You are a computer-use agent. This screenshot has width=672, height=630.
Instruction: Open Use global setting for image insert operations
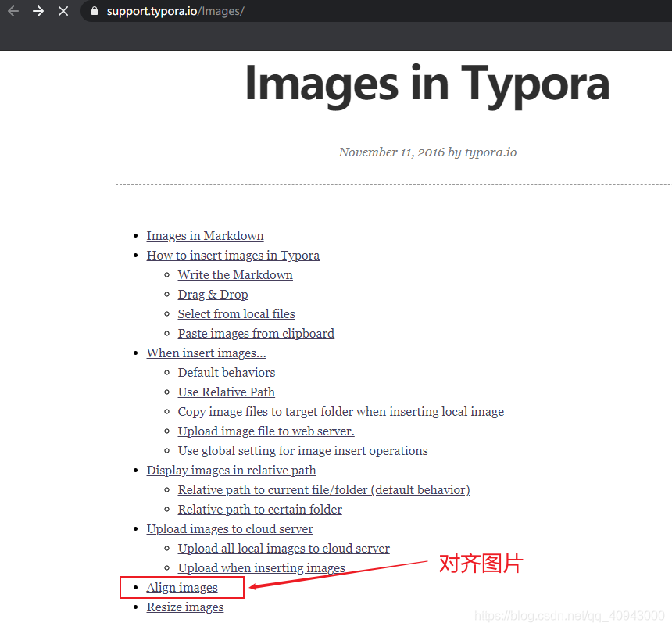(303, 451)
